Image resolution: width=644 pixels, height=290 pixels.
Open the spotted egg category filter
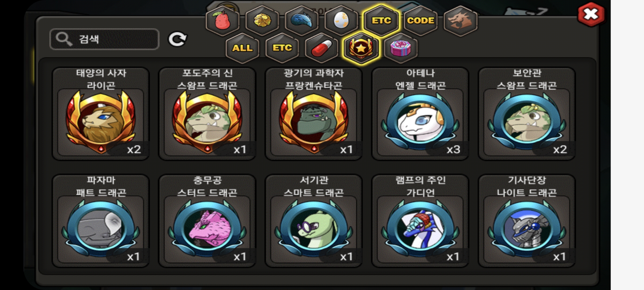click(x=341, y=20)
